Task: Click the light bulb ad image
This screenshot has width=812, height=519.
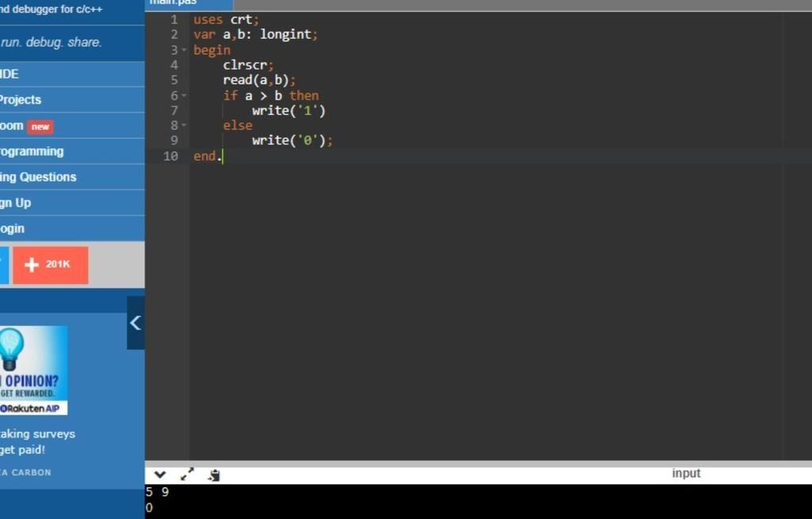Action: 33,370
